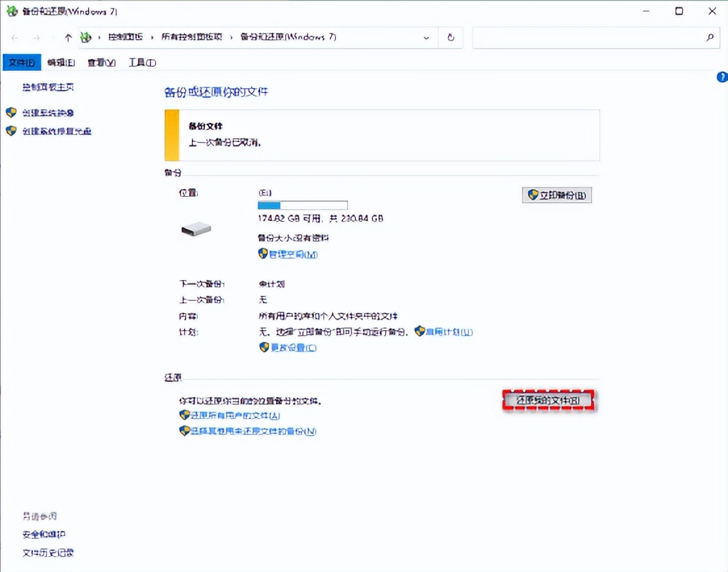Click the shield icon beside 创建系统映像

[11, 112]
